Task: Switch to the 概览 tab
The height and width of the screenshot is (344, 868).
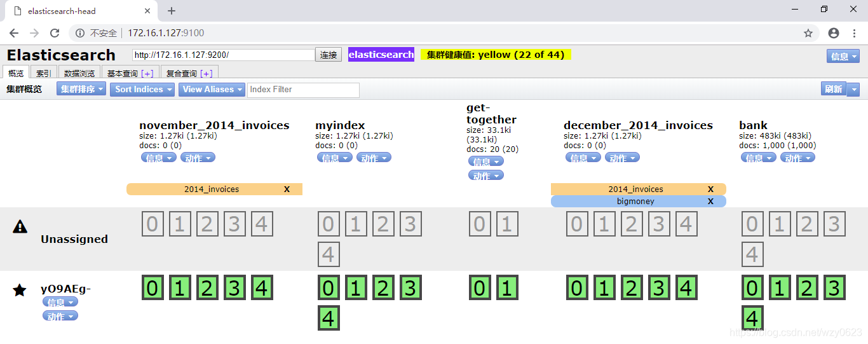Action: point(16,72)
